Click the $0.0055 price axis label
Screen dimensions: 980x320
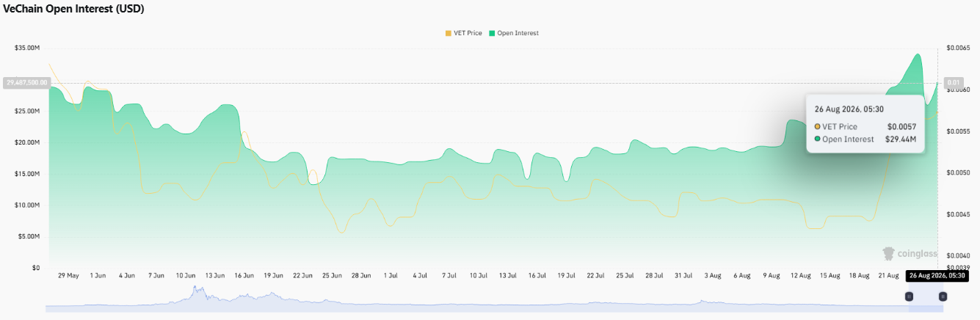pos(957,131)
